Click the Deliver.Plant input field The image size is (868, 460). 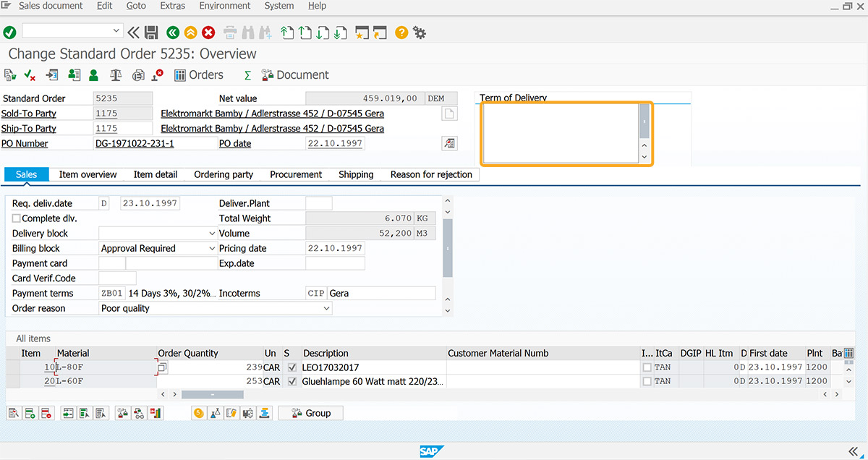[319, 204]
